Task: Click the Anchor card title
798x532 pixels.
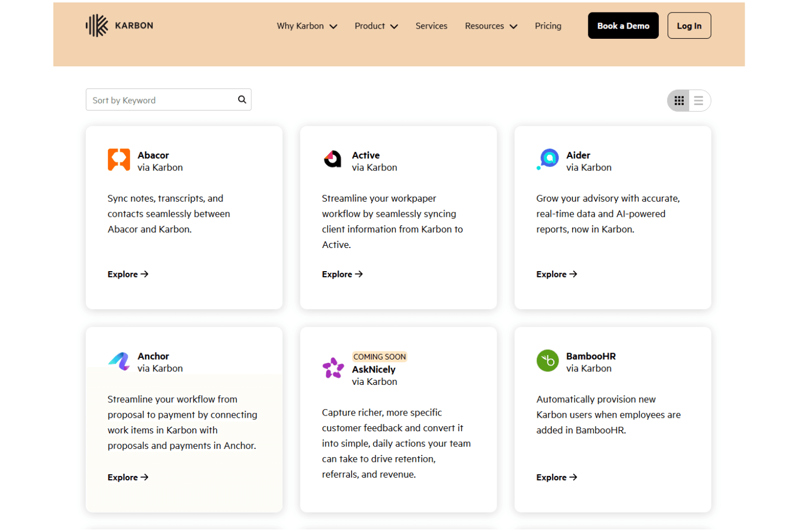Action: [x=153, y=356]
